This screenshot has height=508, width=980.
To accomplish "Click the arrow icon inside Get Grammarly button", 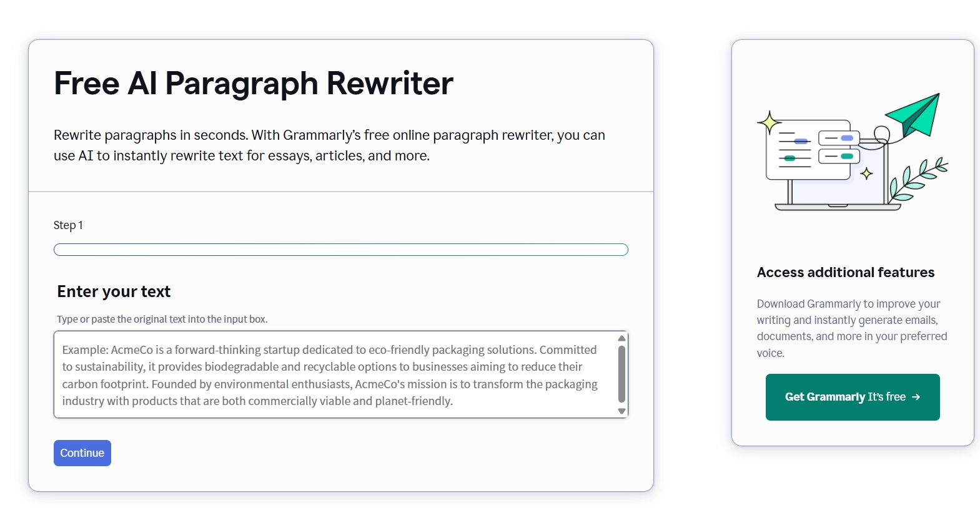I will (x=916, y=397).
